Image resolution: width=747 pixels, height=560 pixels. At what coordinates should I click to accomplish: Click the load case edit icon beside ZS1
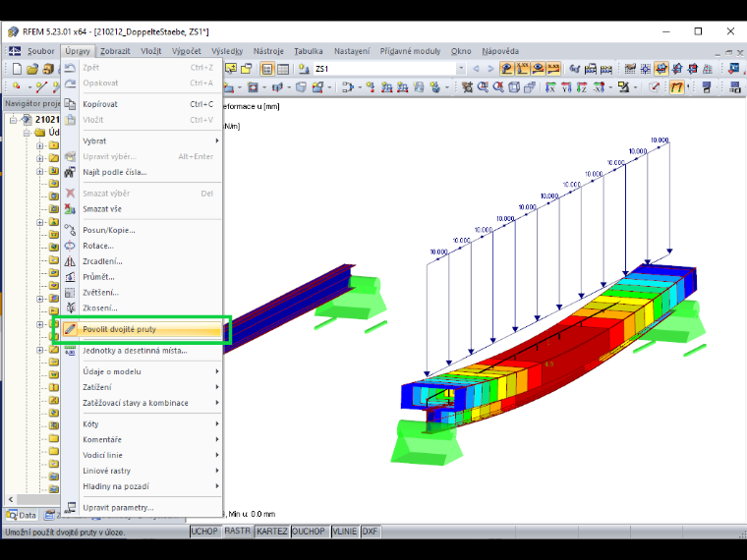tap(304, 69)
